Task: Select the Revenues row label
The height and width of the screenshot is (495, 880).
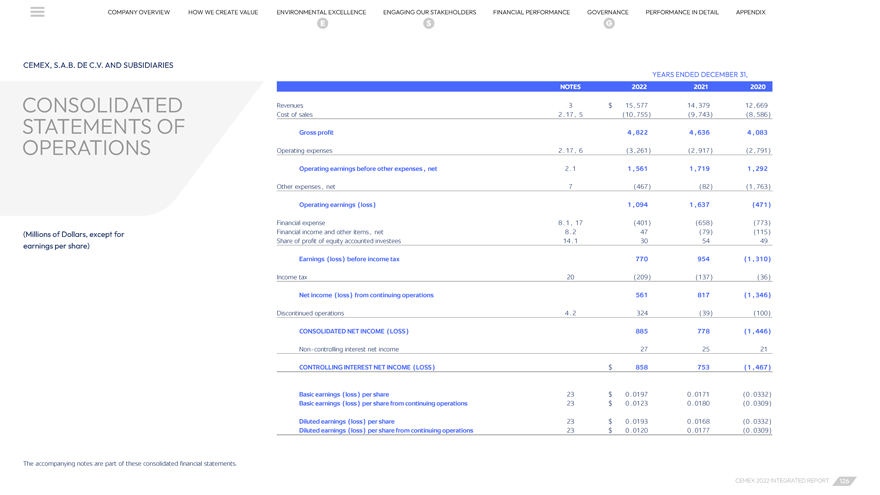Action: tap(290, 106)
